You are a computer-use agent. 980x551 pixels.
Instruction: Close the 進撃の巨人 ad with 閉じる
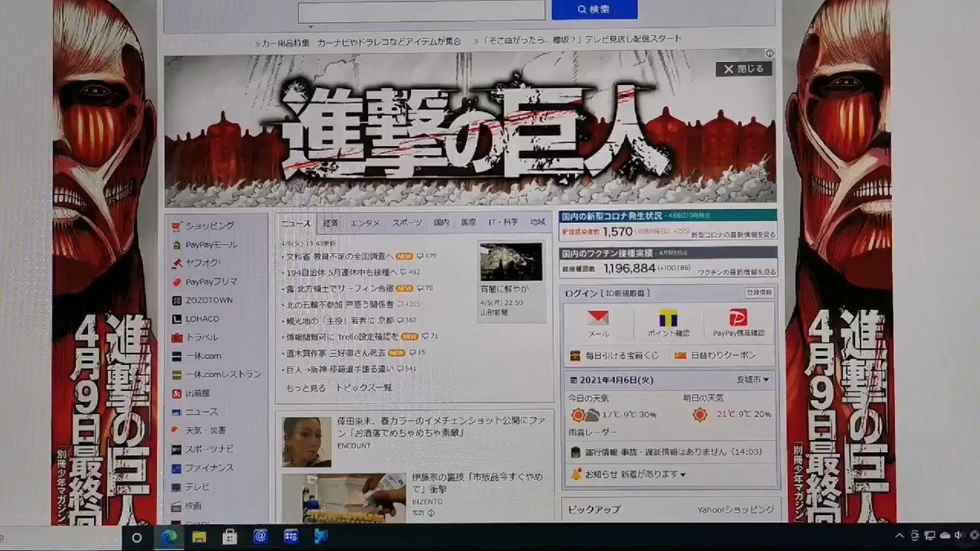744,69
